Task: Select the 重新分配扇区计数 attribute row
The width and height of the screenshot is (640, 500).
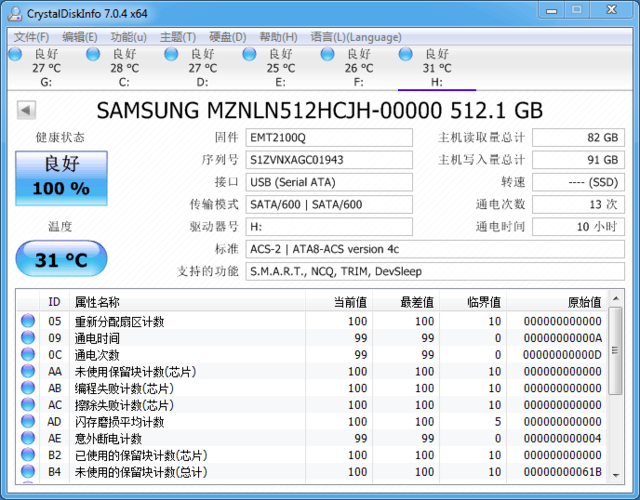Action: [312, 321]
